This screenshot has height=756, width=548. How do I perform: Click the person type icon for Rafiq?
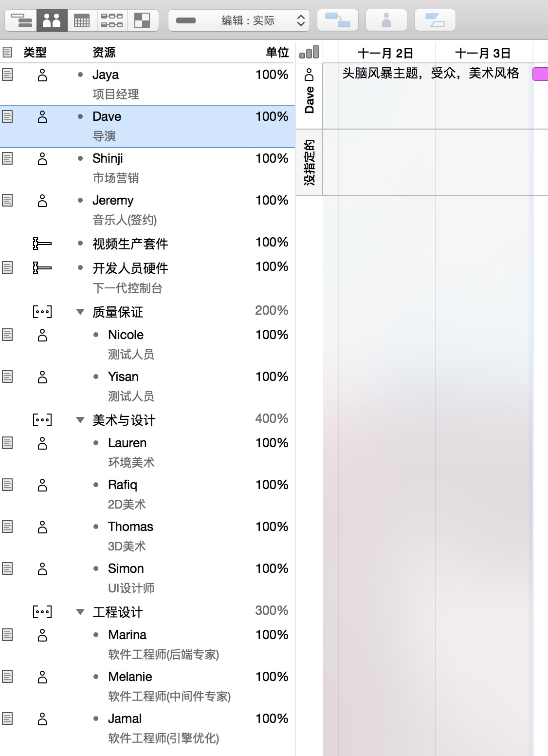pos(42,485)
